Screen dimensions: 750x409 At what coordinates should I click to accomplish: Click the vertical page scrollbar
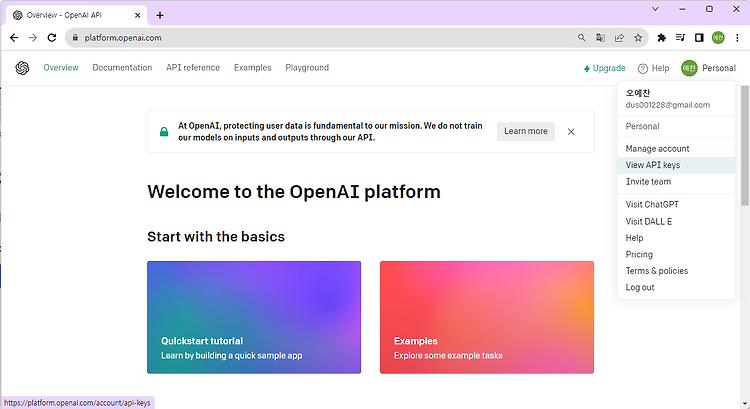point(745,146)
